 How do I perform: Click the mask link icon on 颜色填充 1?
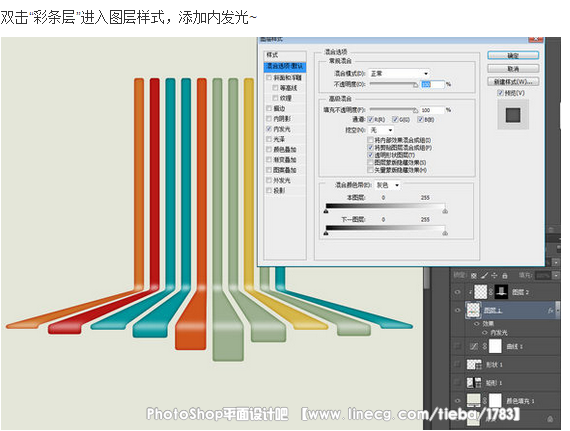pos(485,401)
